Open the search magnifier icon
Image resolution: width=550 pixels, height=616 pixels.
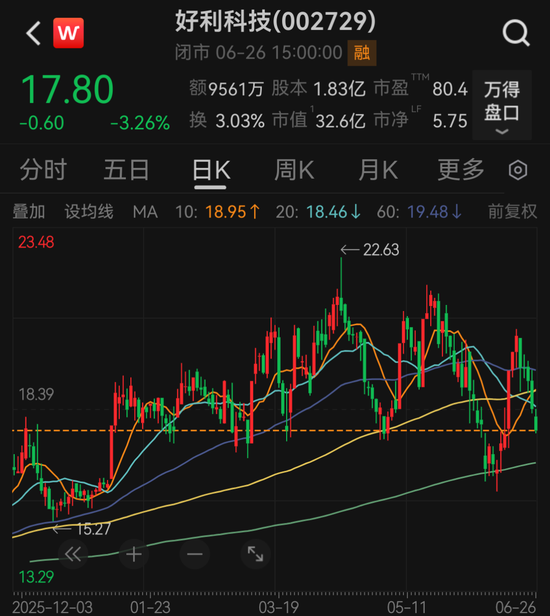click(x=516, y=33)
